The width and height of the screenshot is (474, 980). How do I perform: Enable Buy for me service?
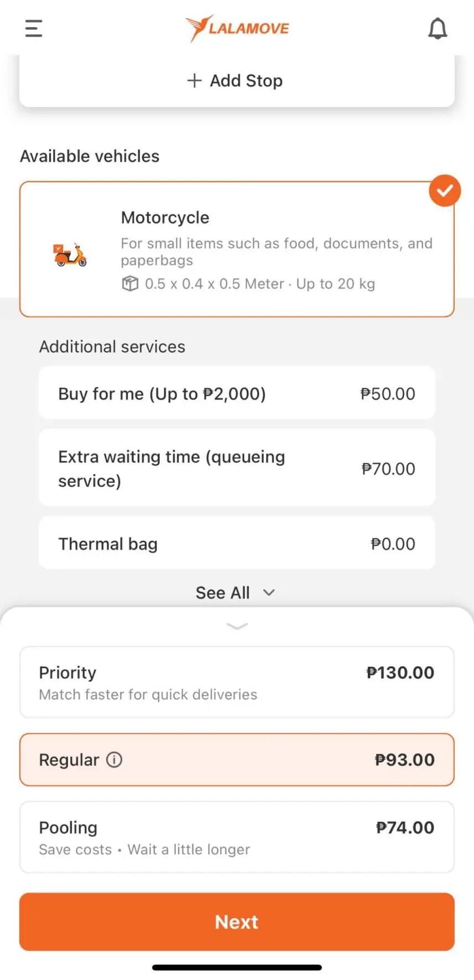[237, 393]
